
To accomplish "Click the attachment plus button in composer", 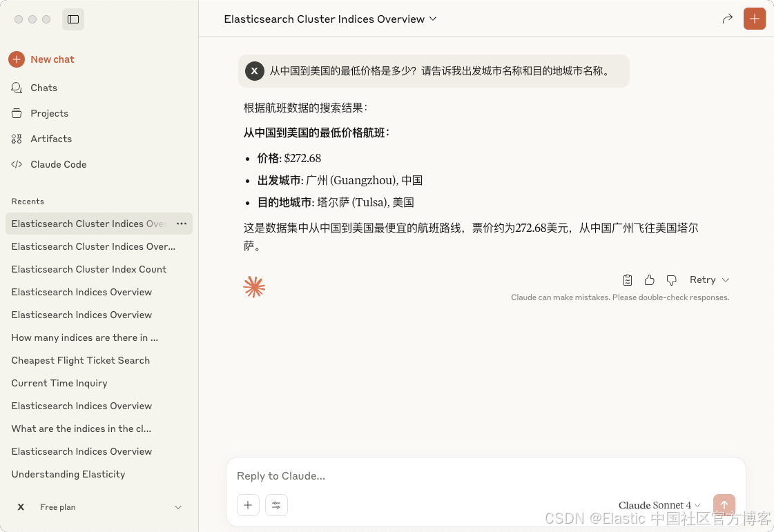I will (248, 505).
